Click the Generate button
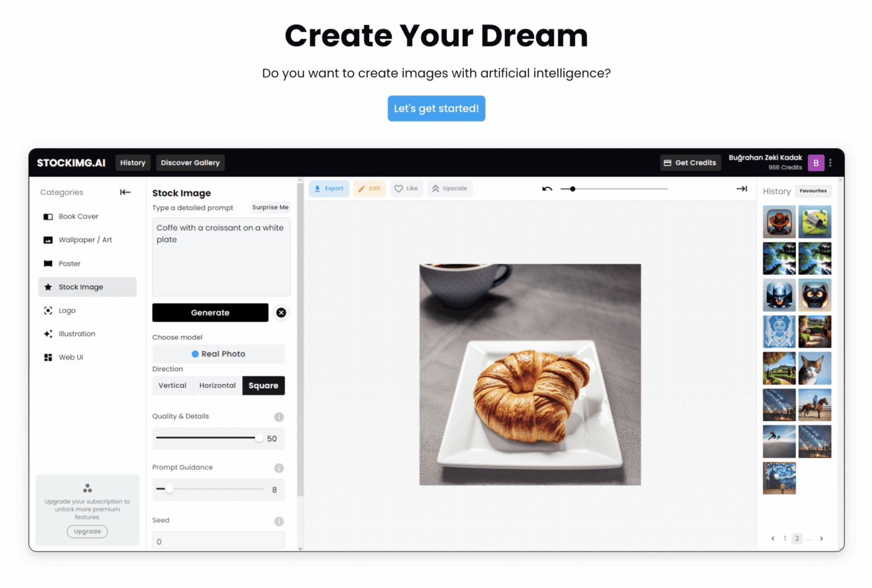The width and height of the screenshot is (872, 588). (210, 313)
